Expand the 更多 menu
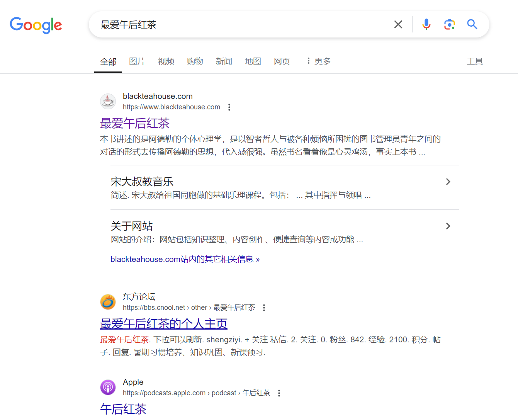The width and height of the screenshot is (518, 420). 319,61
